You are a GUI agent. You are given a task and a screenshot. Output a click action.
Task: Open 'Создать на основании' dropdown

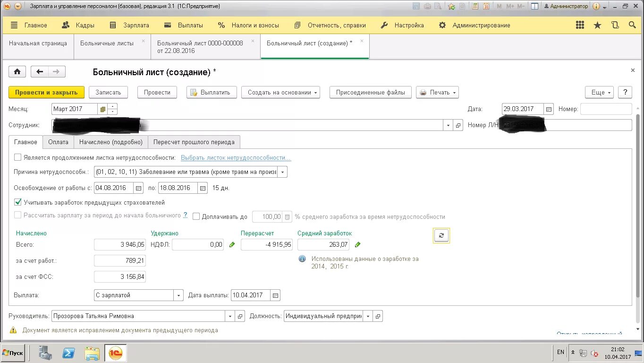click(280, 93)
